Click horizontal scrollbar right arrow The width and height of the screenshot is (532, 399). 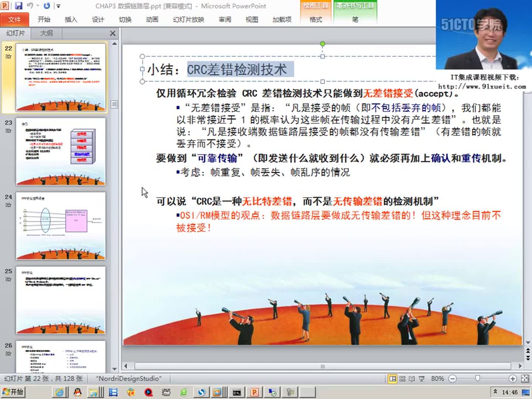pyautogui.click(x=520, y=366)
